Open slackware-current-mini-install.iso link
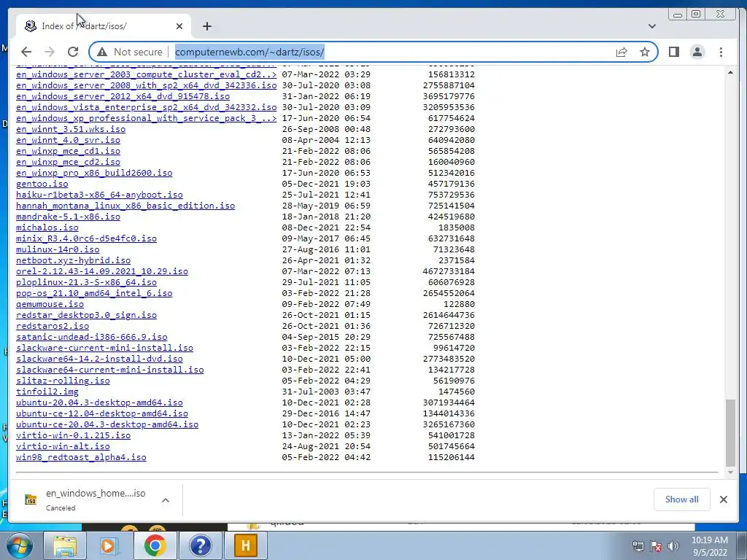This screenshot has height=560, width=747. 104,348
